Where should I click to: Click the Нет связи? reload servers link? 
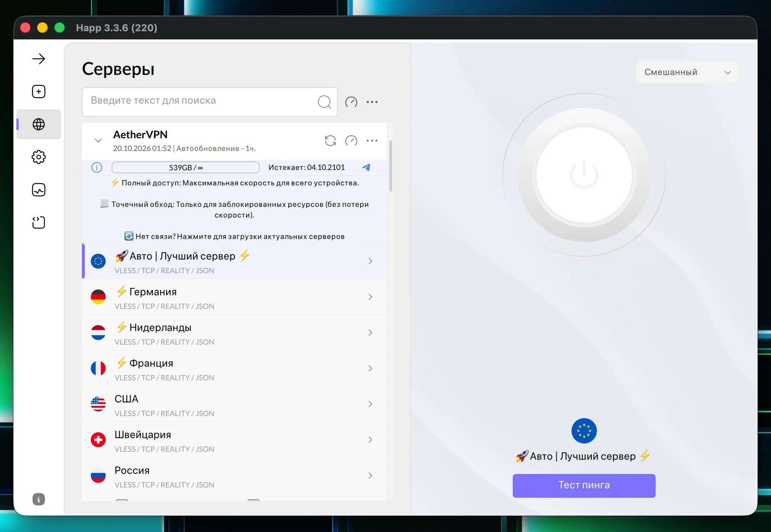[234, 236]
